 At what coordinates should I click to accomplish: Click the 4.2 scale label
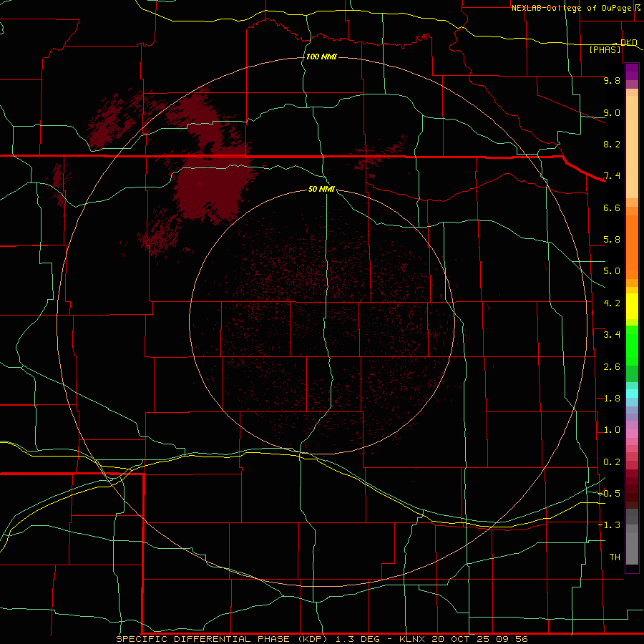[612, 303]
